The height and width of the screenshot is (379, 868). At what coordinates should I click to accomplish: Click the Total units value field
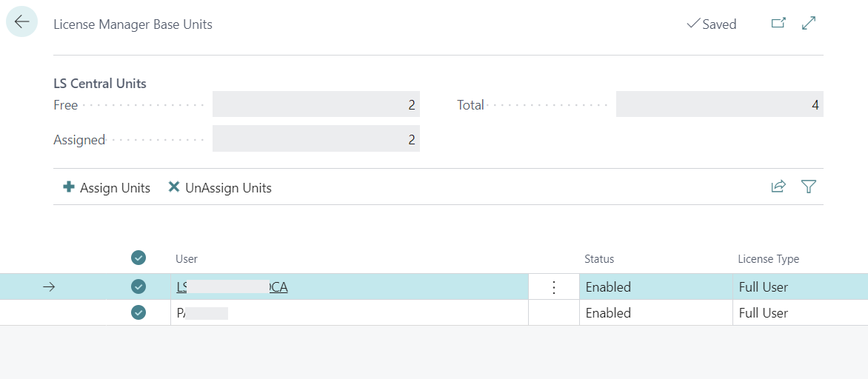click(719, 104)
